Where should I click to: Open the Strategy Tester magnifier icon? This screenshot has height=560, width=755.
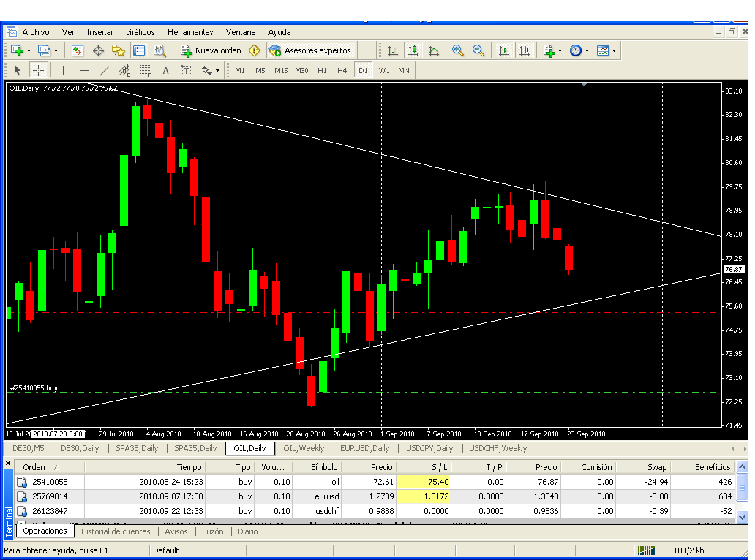pyautogui.click(x=160, y=50)
